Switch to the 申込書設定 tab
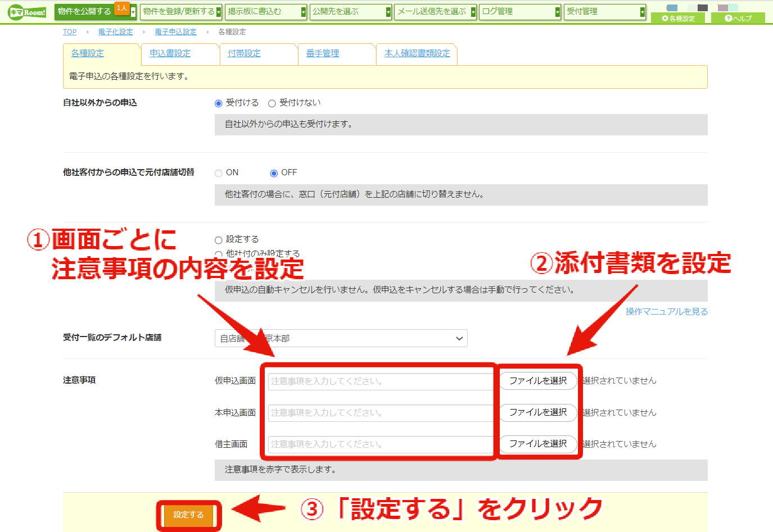 (x=170, y=53)
